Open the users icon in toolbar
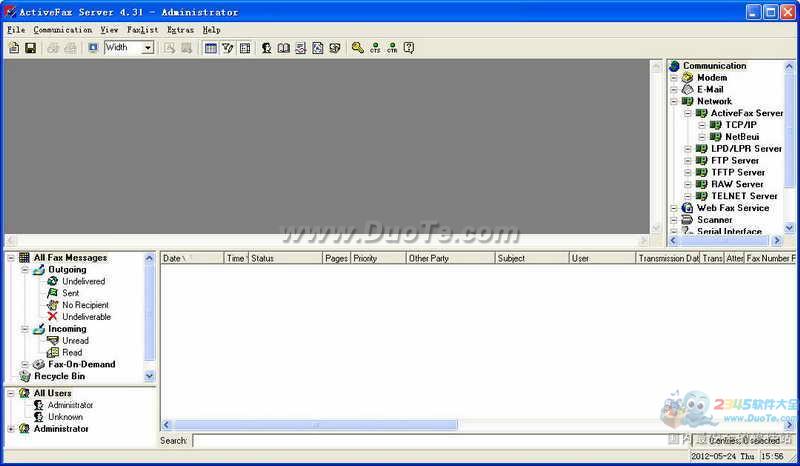This screenshot has width=800, height=466. 266,48
